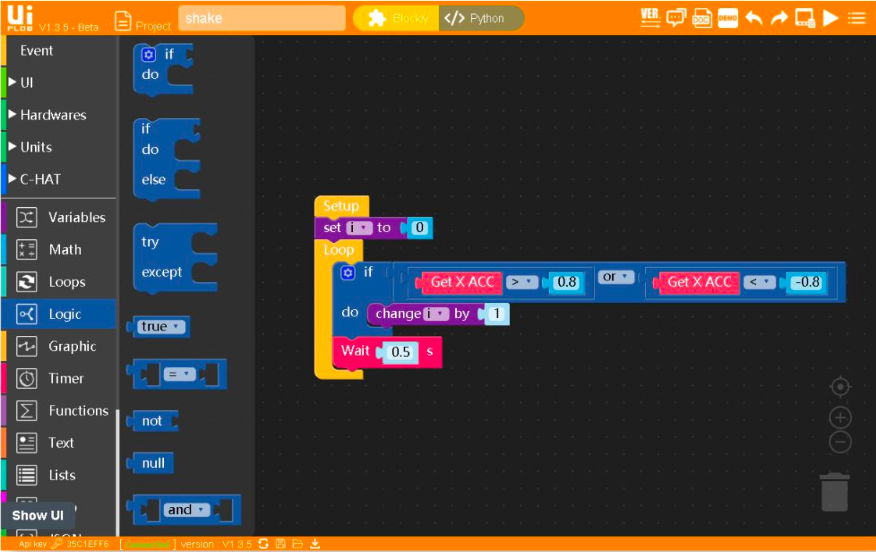Zoom in the workspace with plus icon
876x552 pixels.
click(x=840, y=417)
